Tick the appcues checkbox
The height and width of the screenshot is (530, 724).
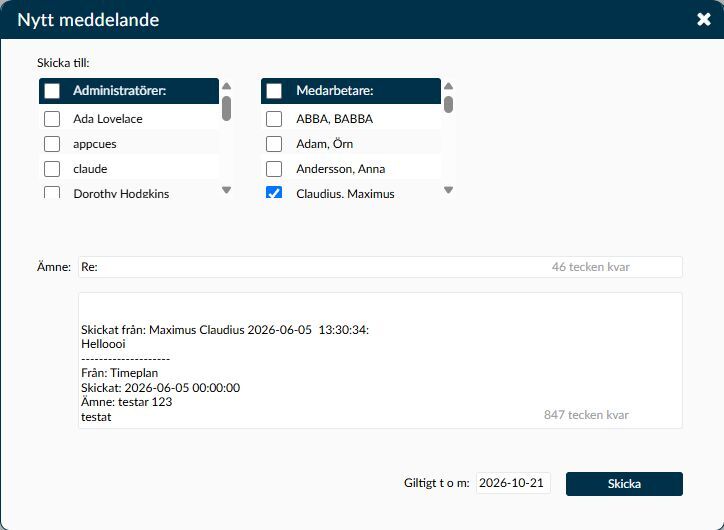52,144
